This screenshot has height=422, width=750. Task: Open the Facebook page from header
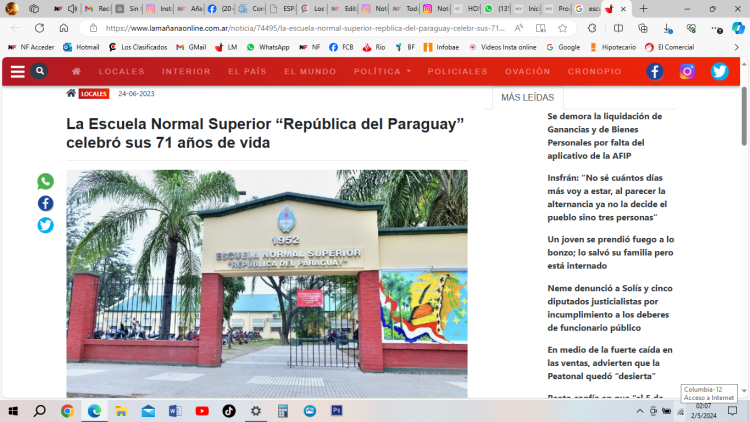click(x=655, y=72)
